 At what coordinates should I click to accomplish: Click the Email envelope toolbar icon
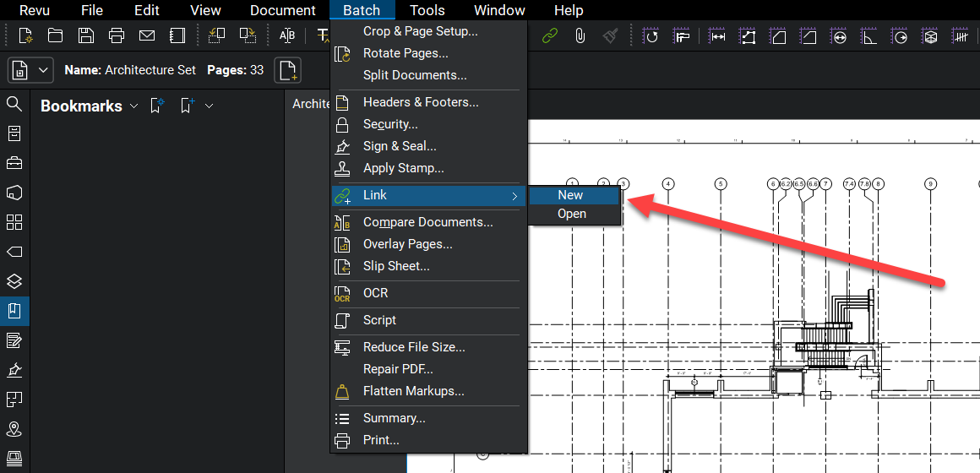tap(147, 35)
